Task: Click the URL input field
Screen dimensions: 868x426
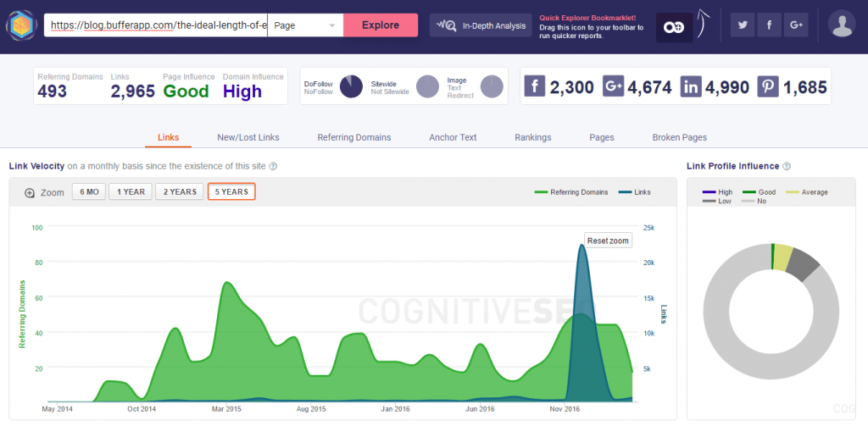Action: pyautogui.click(x=157, y=25)
